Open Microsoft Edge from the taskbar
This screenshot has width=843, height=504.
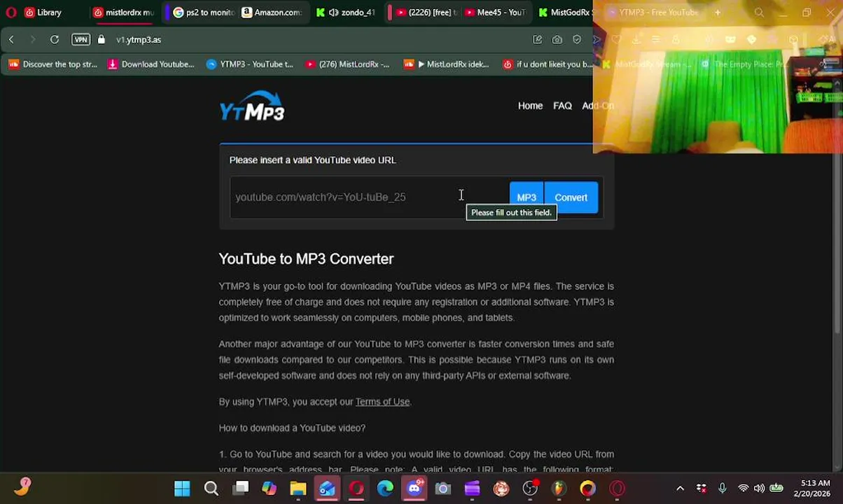tap(385, 489)
